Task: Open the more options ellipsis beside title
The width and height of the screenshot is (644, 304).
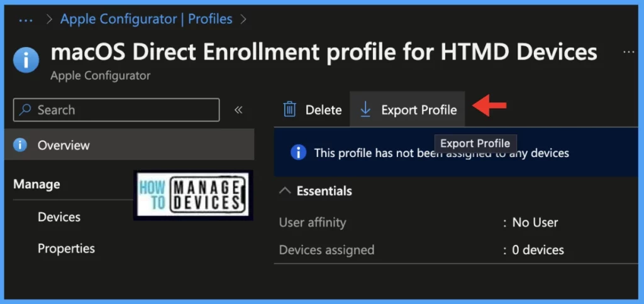Action: click(628, 52)
